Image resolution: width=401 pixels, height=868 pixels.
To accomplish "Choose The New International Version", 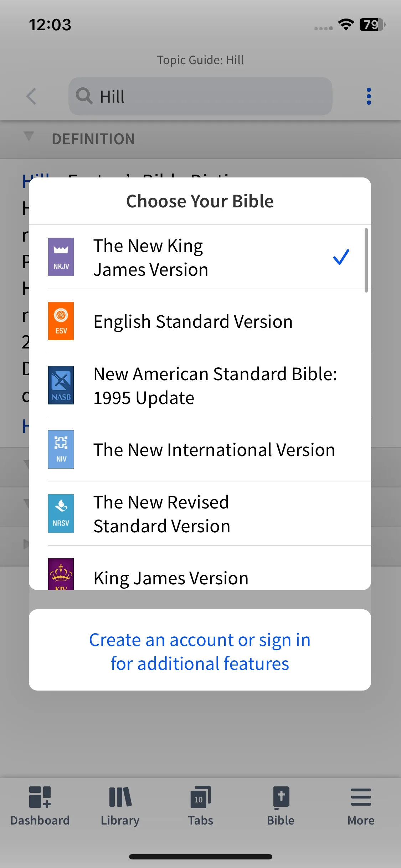I will pos(200,449).
